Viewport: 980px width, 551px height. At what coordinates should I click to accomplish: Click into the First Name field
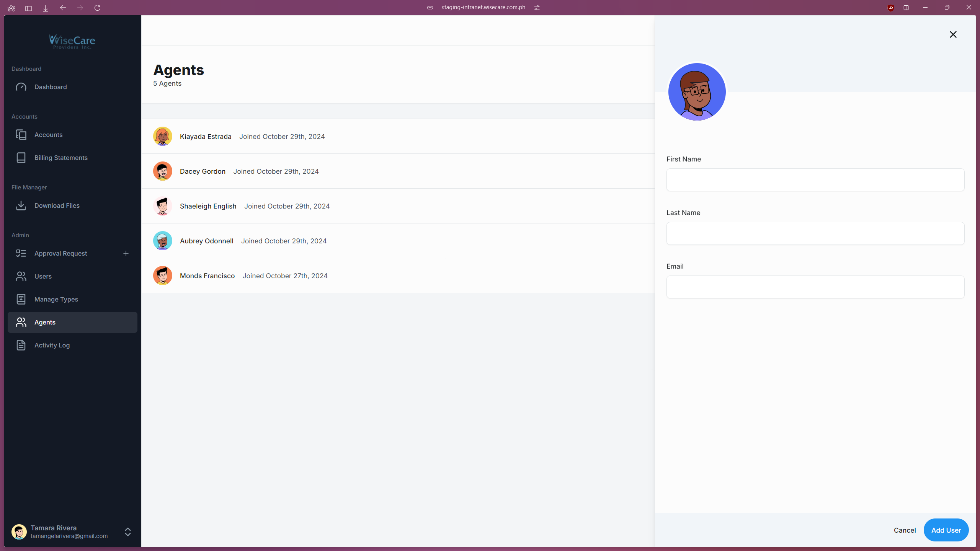[815, 180]
